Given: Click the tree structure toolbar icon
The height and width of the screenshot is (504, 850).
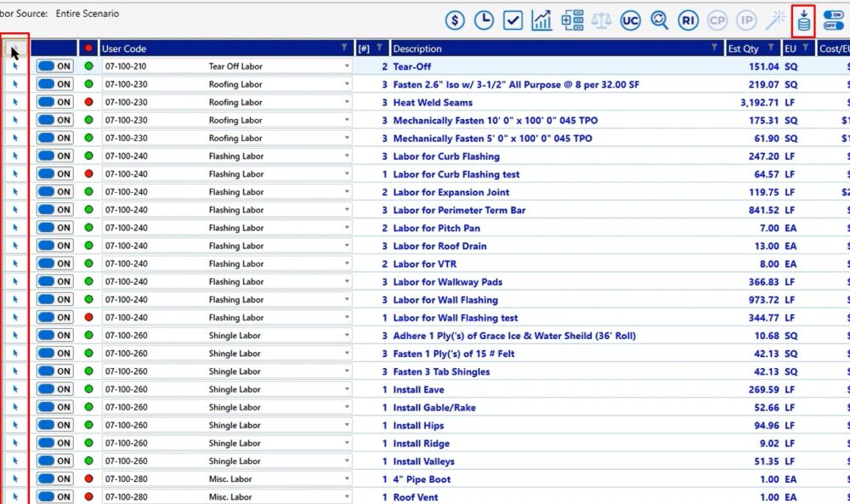Looking at the screenshot, I should [x=572, y=20].
